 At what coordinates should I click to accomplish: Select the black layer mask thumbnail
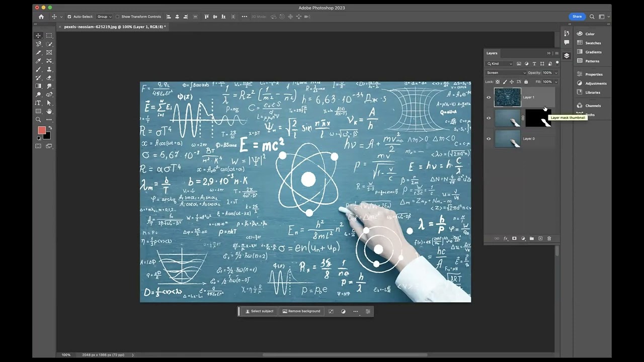pos(539,118)
